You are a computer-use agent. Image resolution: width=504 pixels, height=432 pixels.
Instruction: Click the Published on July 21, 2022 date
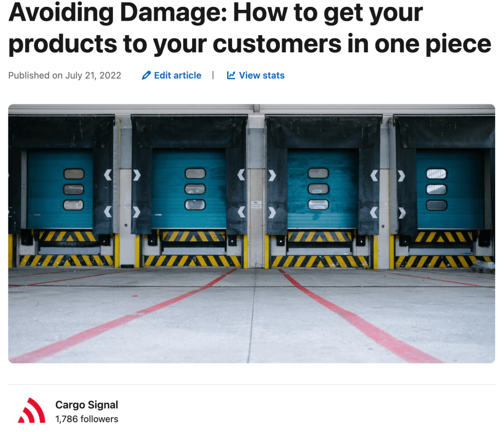(65, 75)
